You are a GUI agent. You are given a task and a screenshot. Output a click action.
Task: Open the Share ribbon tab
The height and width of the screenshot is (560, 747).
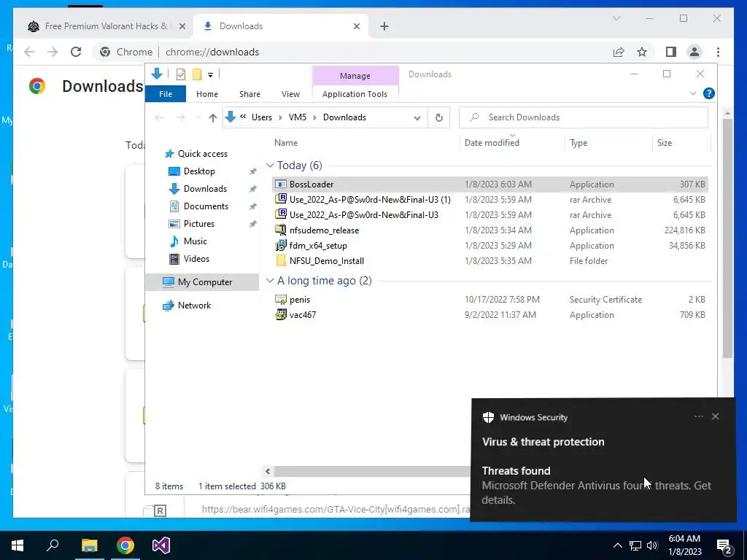pyautogui.click(x=249, y=94)
